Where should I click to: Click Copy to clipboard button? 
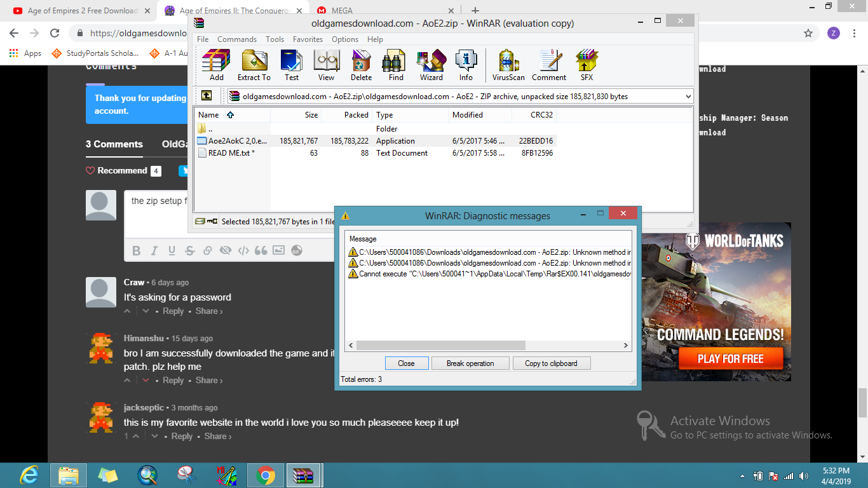coord(551,363)
